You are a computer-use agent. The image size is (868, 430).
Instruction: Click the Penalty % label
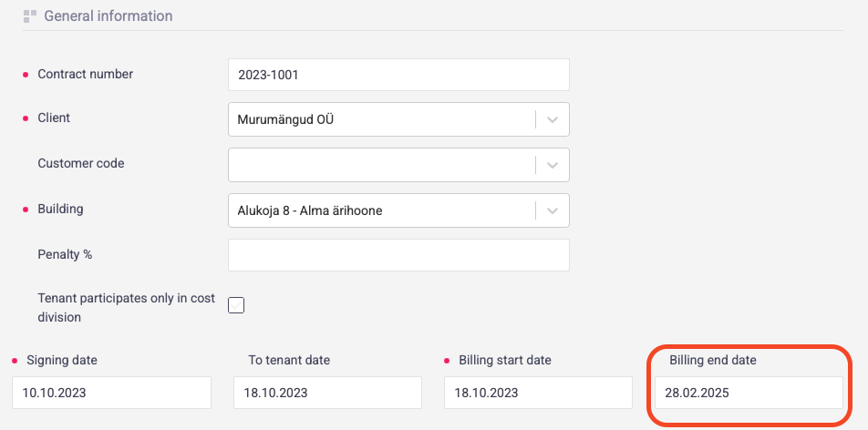point(65,254)
